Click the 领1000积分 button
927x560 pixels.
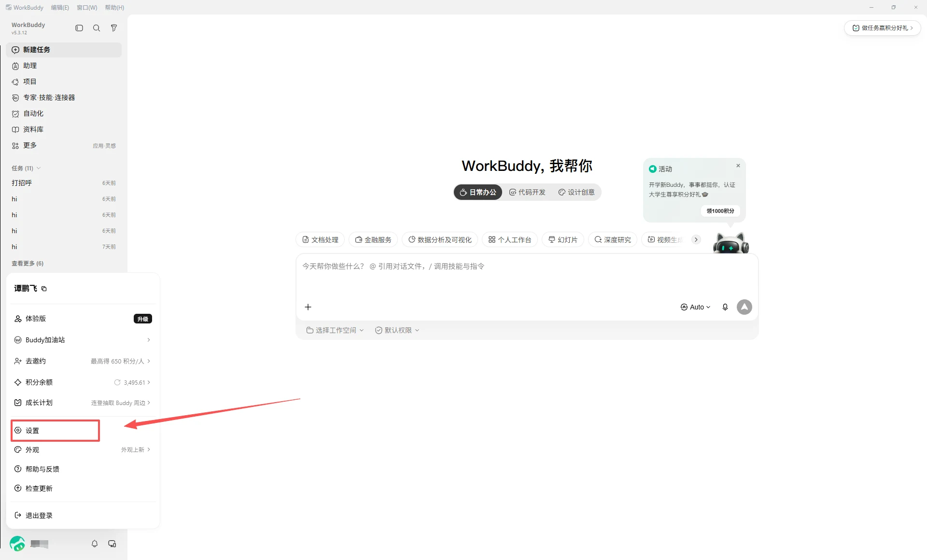[720, 211]
